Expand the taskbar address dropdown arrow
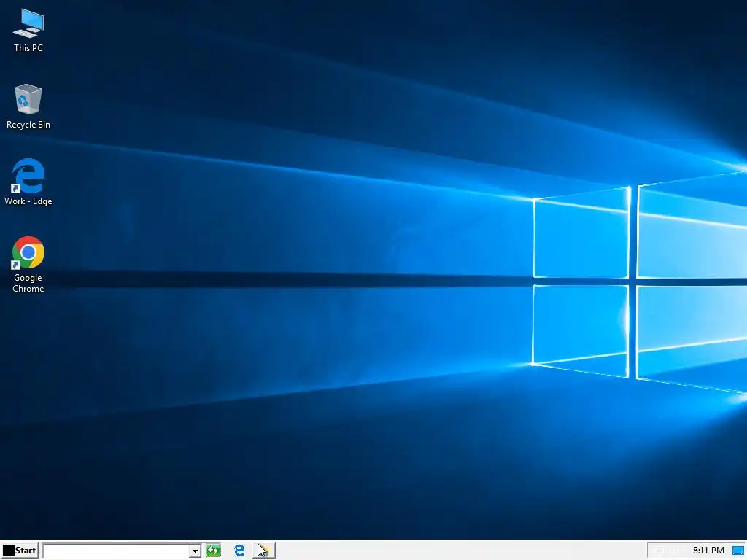The image size is (747, 560). 195,551
